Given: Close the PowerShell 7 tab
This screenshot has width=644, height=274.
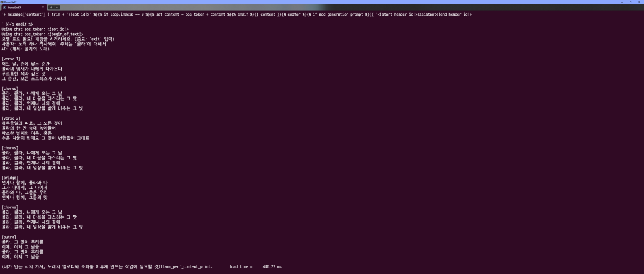Looking at the screenshot, I should click(43, 7).
